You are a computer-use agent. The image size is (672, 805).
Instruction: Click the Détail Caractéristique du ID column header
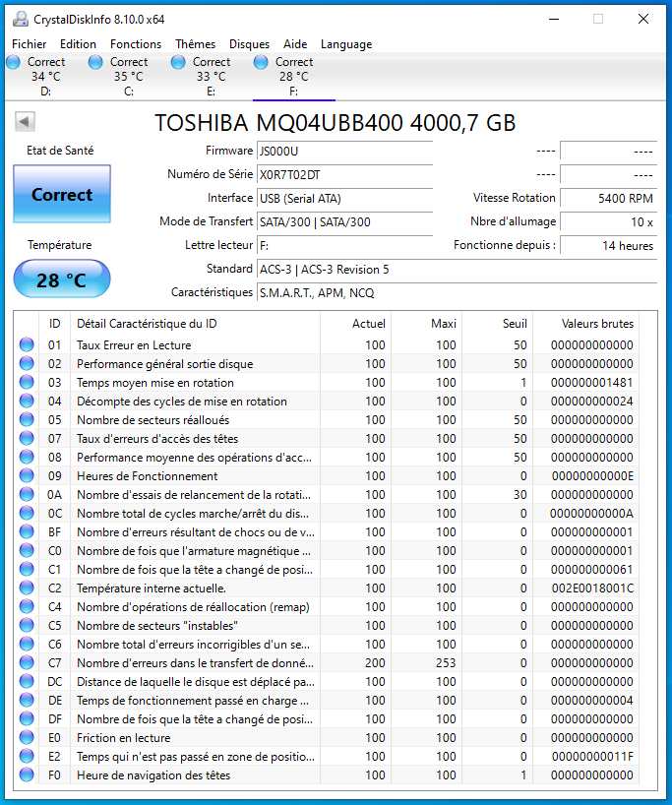[195, 324]
